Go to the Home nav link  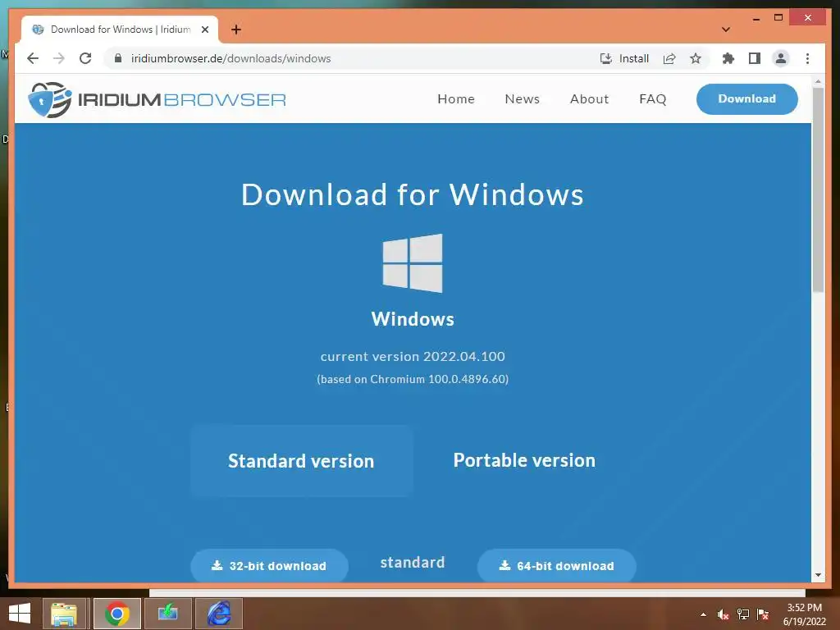point(456,99)
